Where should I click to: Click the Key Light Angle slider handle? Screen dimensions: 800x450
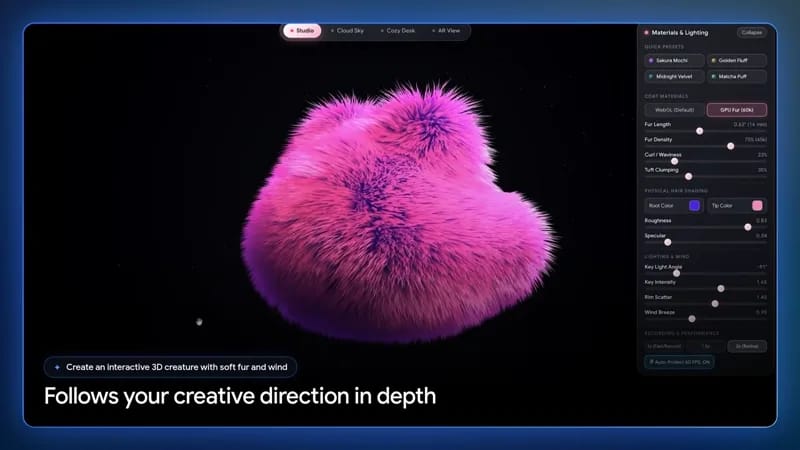click(677, 273)
